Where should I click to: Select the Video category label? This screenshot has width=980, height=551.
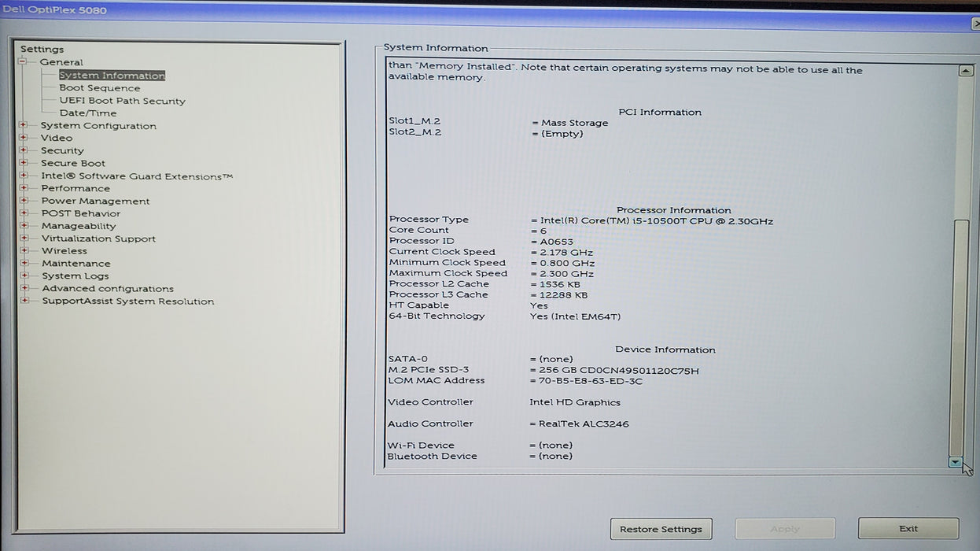click(57, 138)
